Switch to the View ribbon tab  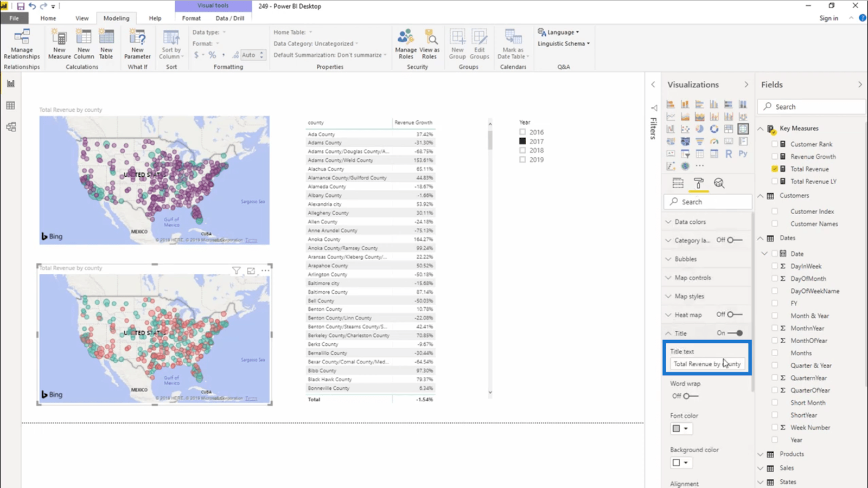click(x=82, y=18)
